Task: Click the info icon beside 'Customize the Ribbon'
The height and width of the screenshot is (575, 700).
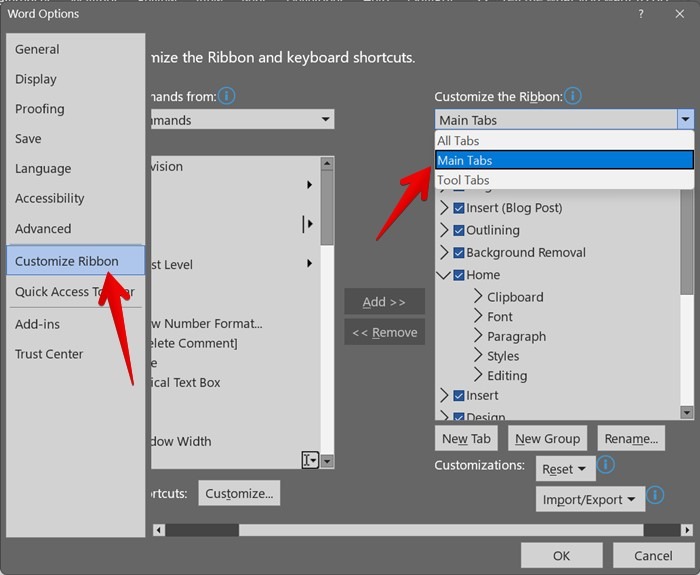Action: [x=573, y=96]
